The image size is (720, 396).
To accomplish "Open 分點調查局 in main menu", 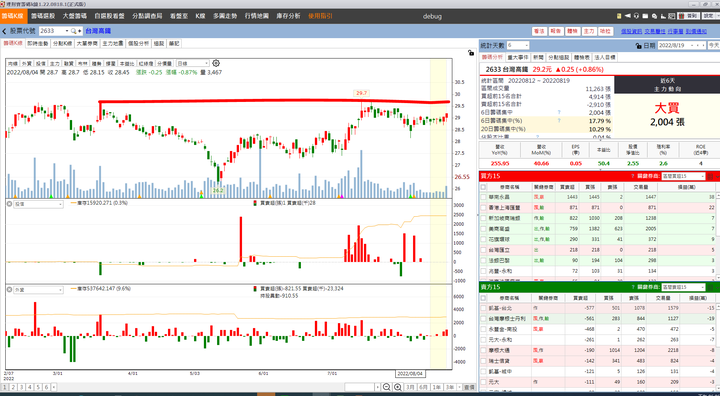I will [147, 16].
